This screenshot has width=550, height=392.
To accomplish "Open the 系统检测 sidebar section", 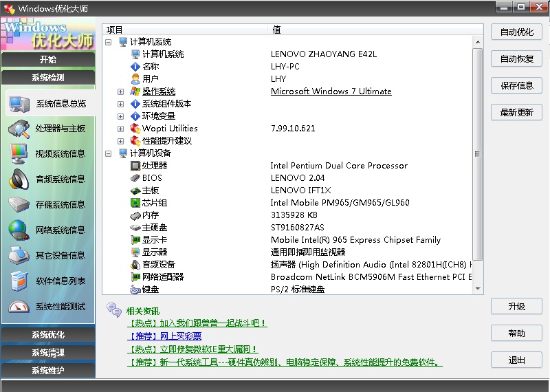I will pyautogui.click(x=48, y=78).
